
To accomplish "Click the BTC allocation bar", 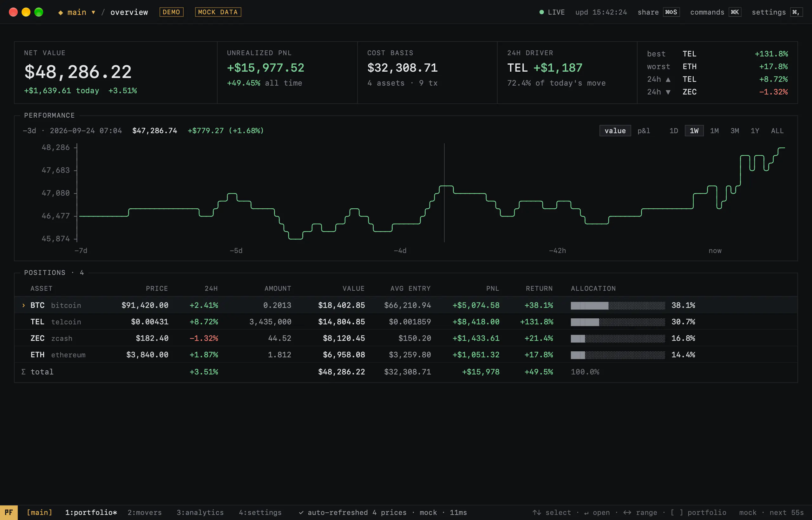I will [x=618, y=306].
